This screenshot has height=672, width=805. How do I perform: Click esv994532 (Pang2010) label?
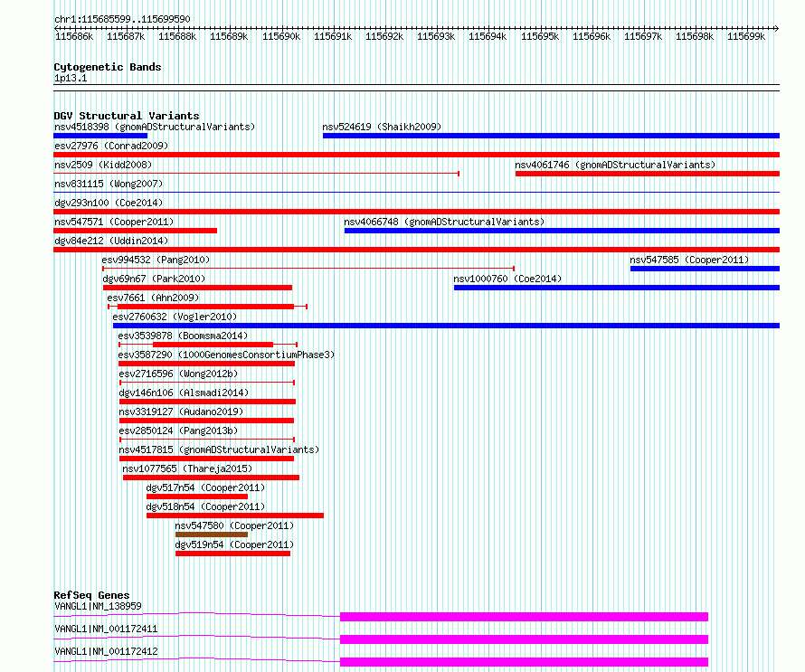156,260
